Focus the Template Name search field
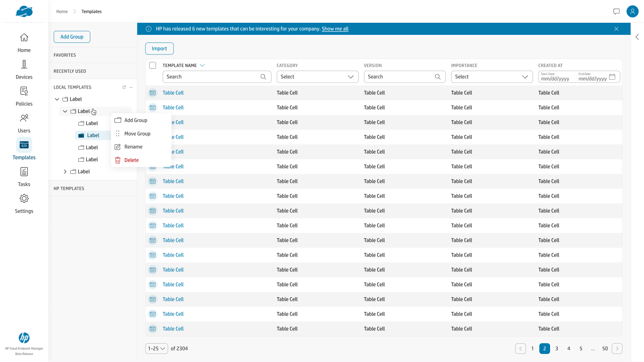This screenshot has width=644, height=362. 217,77
